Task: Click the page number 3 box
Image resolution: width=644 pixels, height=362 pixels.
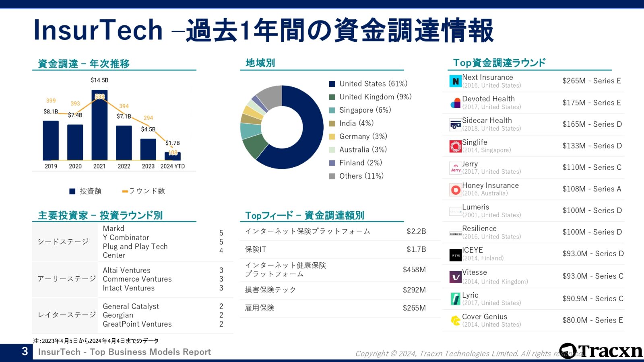Action: [16, 352]
